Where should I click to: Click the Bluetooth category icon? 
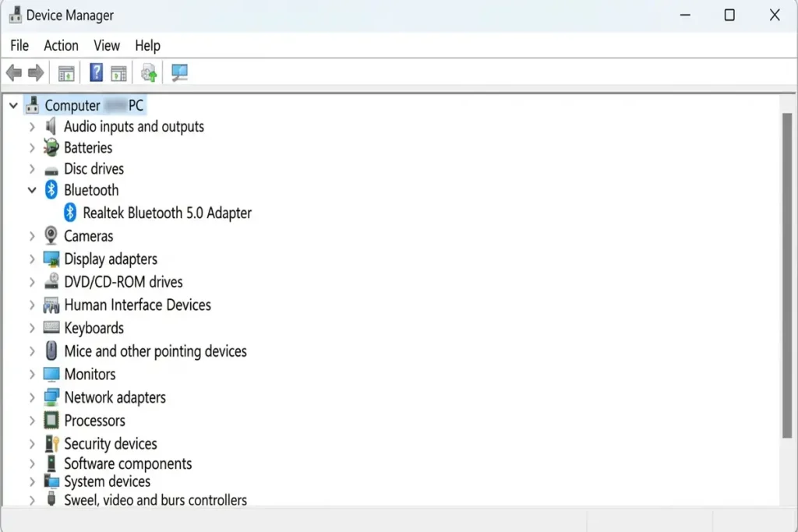(x=51, y=190)
